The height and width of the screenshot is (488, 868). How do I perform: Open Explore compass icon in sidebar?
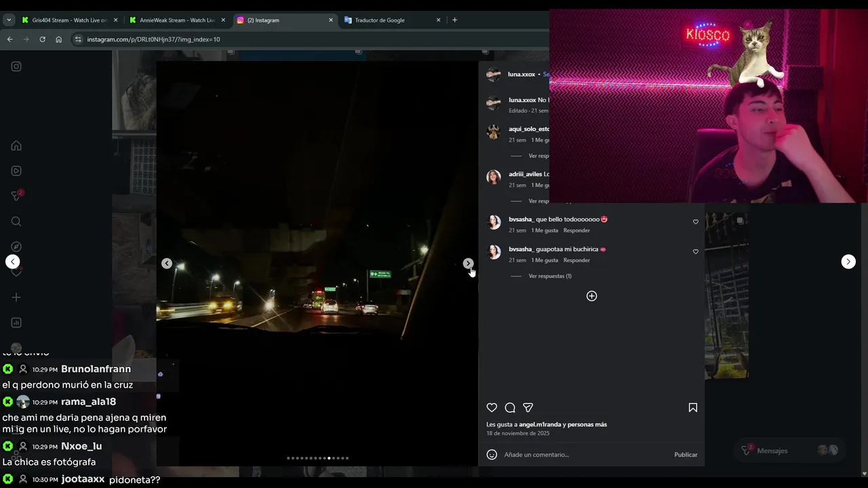pos(16,247)
